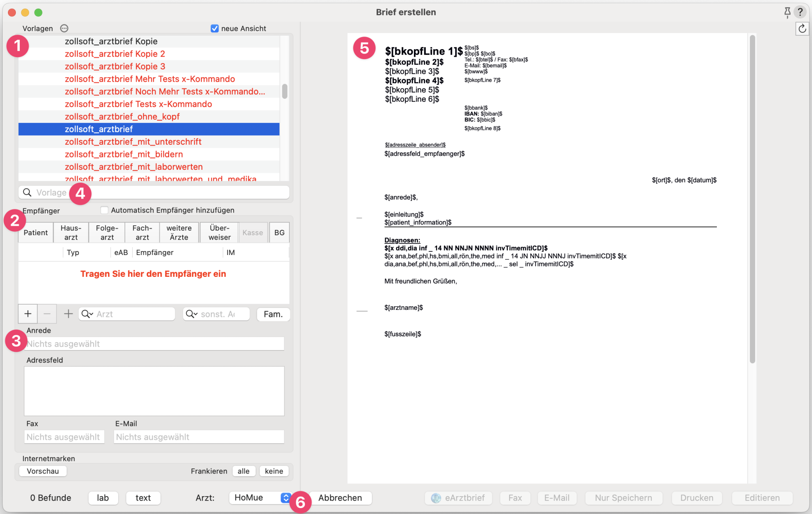Click the text button
Image resolution: width=812 pixels, height=514 pixels.
tap(143, 498)
